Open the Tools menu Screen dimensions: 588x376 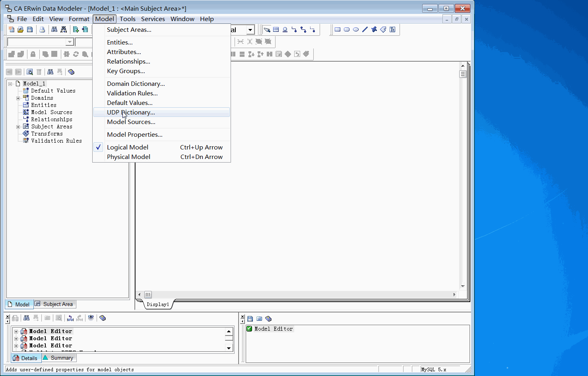coord(128,19)
